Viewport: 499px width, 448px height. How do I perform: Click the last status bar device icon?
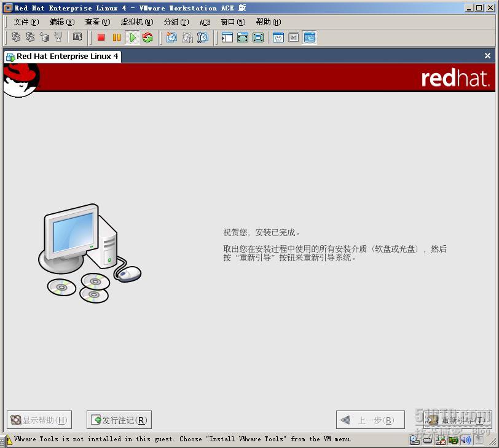click(479, 440)
